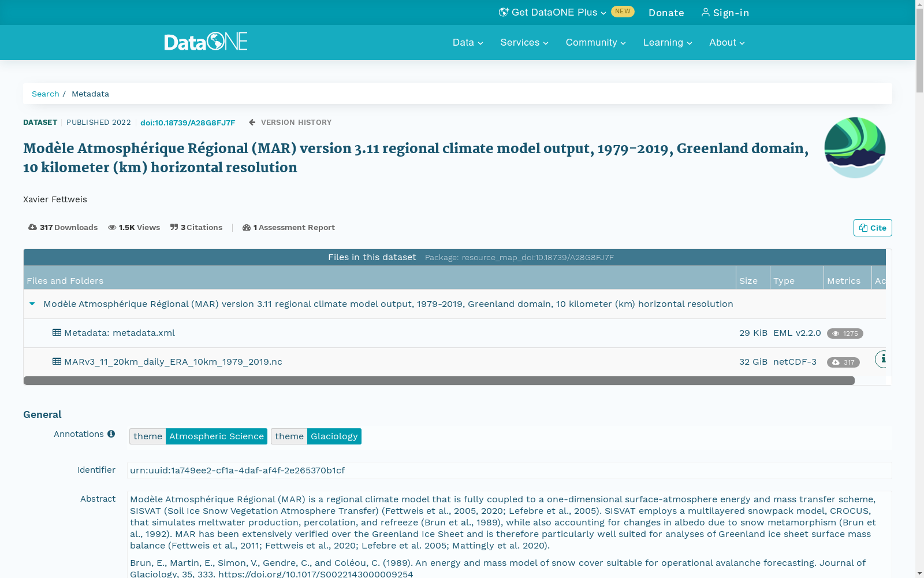Open the 3 Citations metric
Image resolution: width=924 pixels, height=578 pixels.
point(196,227)
